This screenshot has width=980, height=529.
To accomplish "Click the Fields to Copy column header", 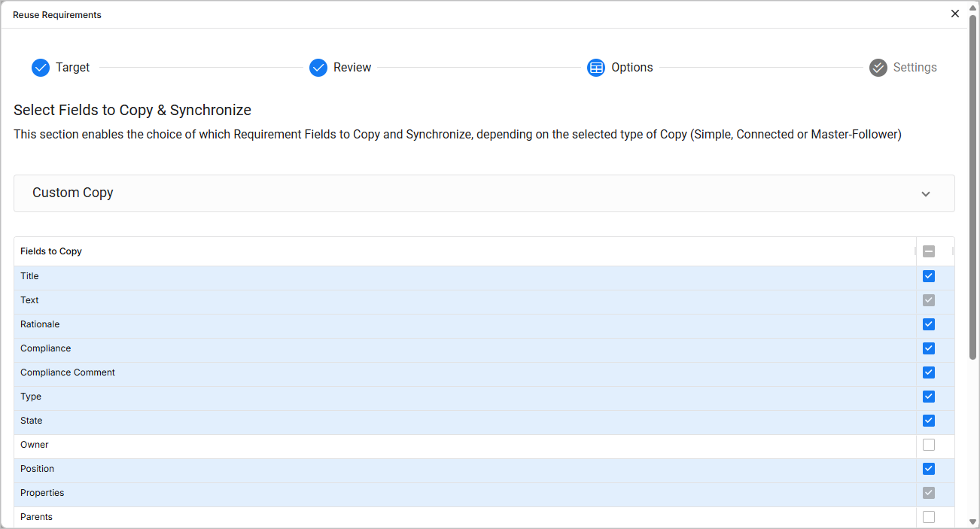I will (x=51, y=251).
